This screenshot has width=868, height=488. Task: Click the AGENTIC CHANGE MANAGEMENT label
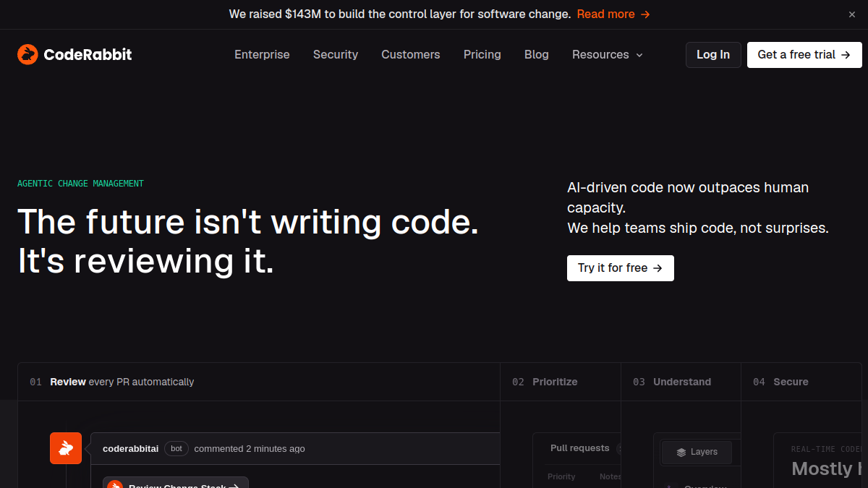point(80,184)
